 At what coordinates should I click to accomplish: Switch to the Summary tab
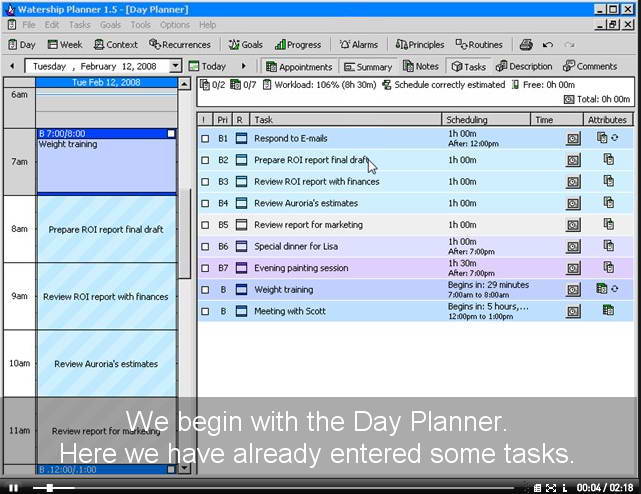[368, 67]
